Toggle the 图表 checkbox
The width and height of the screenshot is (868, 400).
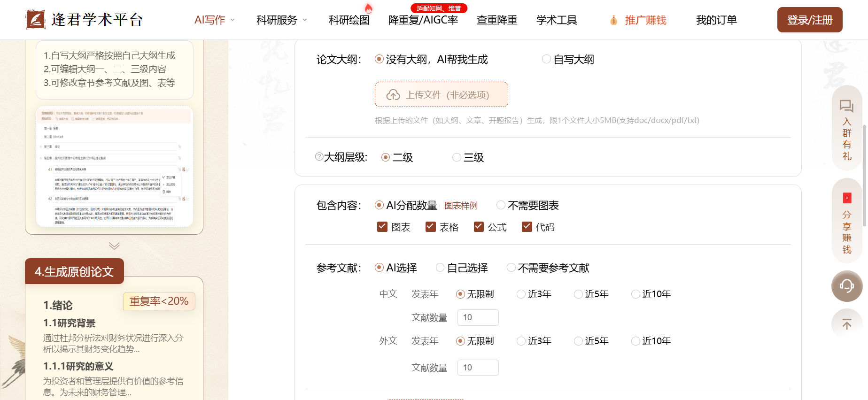click(382, 227)
